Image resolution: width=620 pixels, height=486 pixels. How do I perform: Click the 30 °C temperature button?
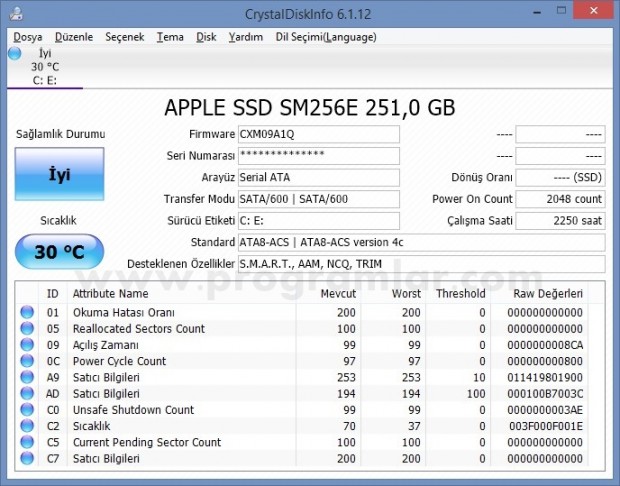coord(59,252)
